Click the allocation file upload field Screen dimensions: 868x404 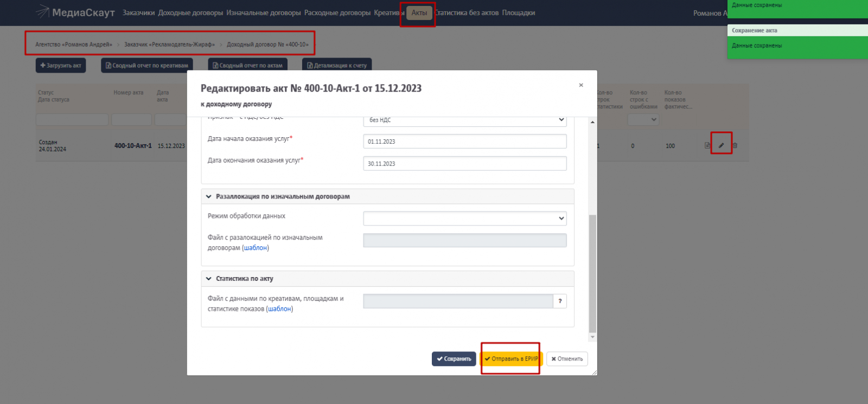tap(465, 240)
